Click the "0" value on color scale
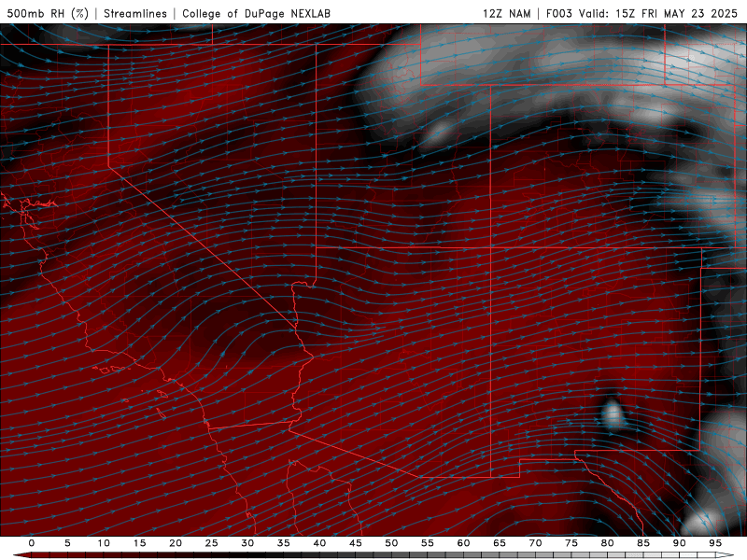The width and height of the screenshot is (747, 560). click(32, 543)
